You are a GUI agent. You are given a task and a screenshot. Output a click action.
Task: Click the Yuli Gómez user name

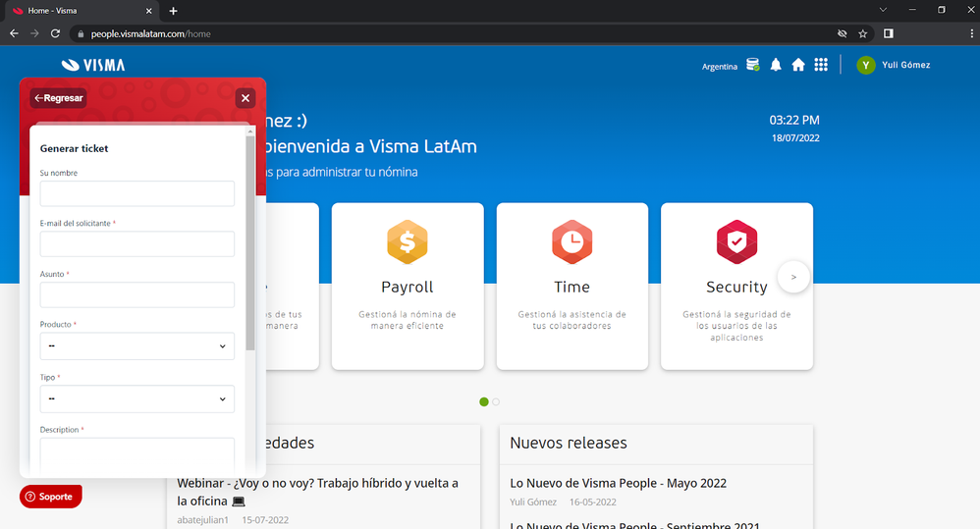click(905, 65)
